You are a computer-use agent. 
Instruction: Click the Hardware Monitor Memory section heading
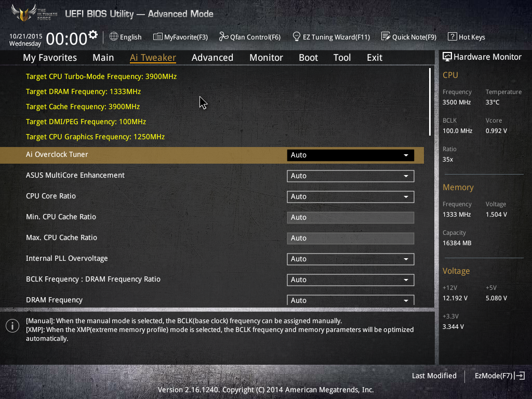(458, 187)
